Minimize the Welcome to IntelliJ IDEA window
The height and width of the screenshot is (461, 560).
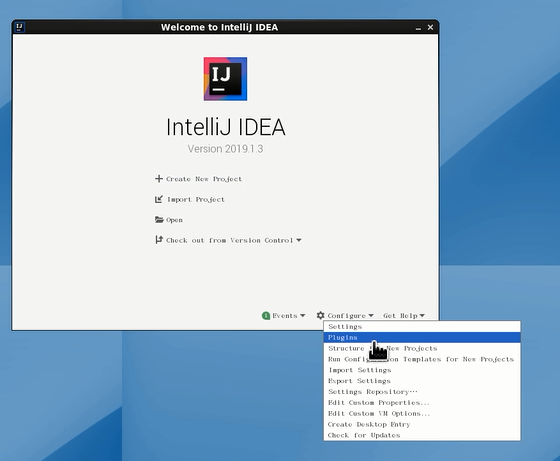[418, 27]
